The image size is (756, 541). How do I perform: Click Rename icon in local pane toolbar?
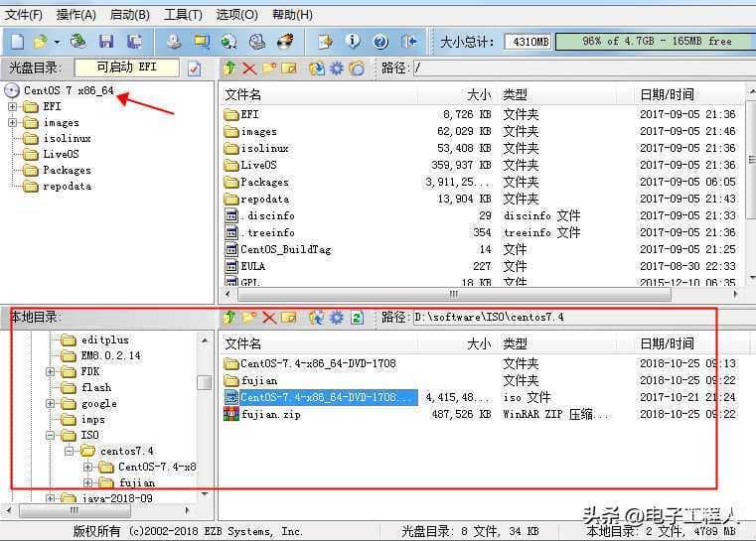pyautogui.click(x=288, y=318)
